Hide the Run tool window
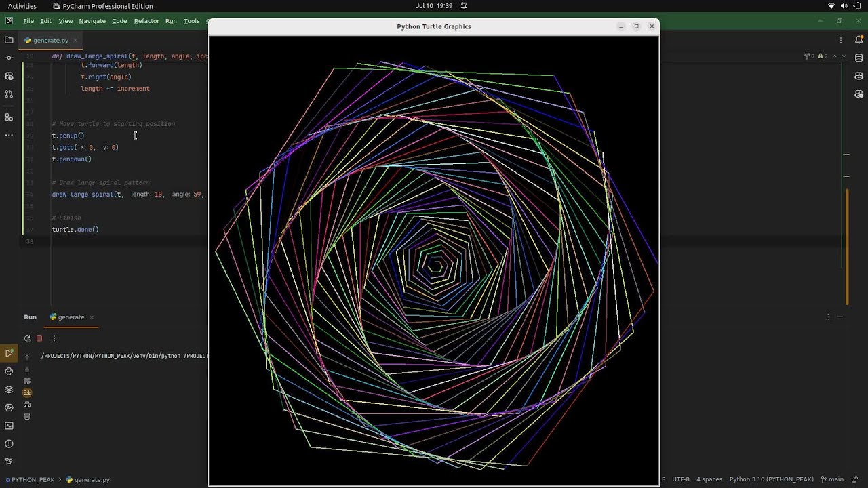868x488 pixels. (x=840, y=317)
